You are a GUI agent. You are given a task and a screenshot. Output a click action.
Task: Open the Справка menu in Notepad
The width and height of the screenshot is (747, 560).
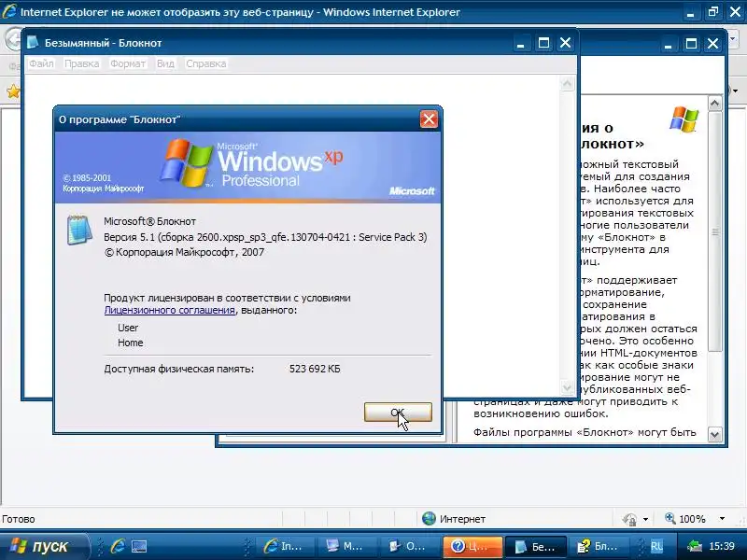point(205,63)
